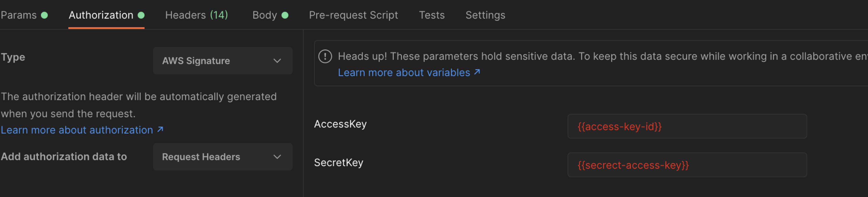Open the AWS Signature type dropdown

[223, 61]
